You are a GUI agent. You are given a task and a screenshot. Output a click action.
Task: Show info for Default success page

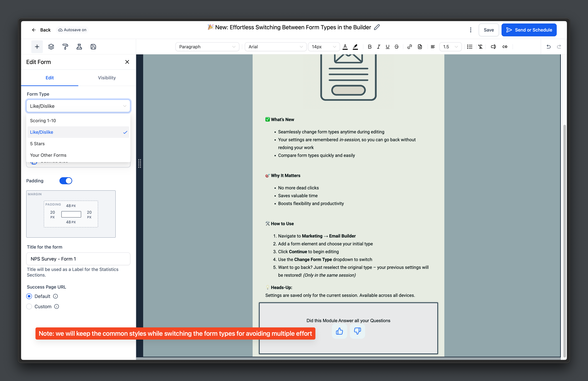tap(56, 296)
